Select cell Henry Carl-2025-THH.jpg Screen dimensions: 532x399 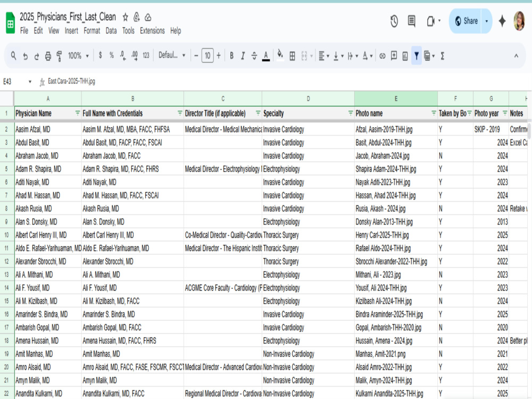[x=396, y=235]
